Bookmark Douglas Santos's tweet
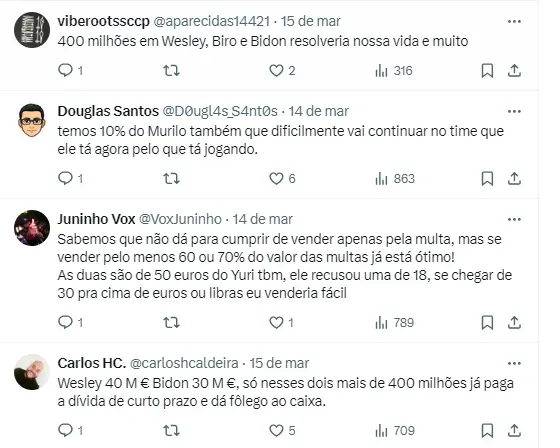This screenshot has height=448, width=560. [487, 178]
